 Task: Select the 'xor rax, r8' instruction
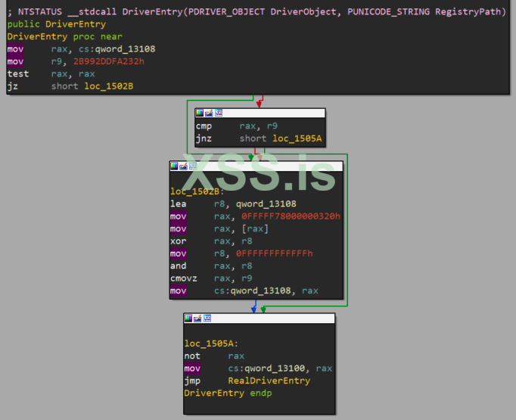pos(211,241)
